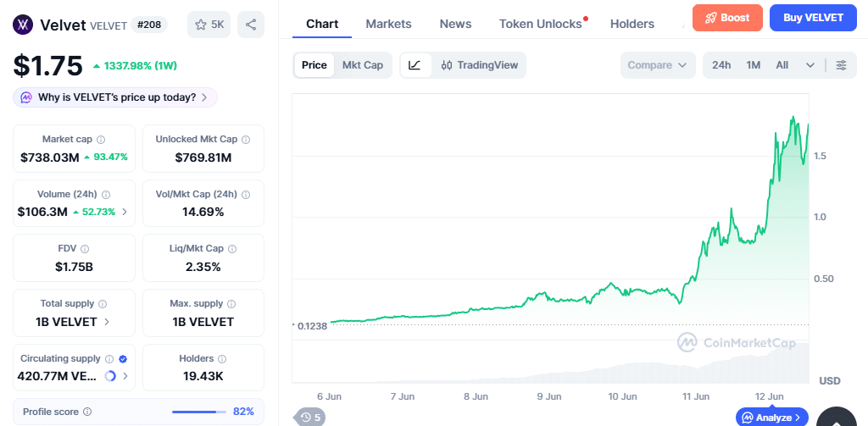The image size is (868, 426).
Task: Expand more time range options chevron
Action: (x=810, y=65)
